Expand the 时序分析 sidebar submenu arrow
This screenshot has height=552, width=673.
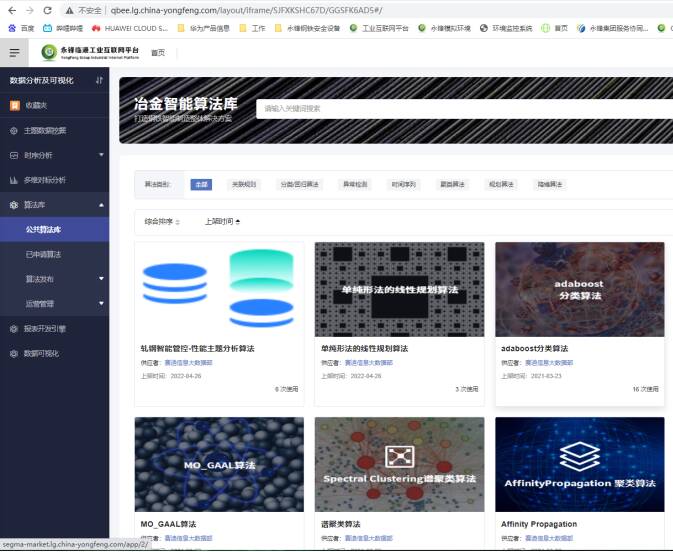tap(101, 155)
